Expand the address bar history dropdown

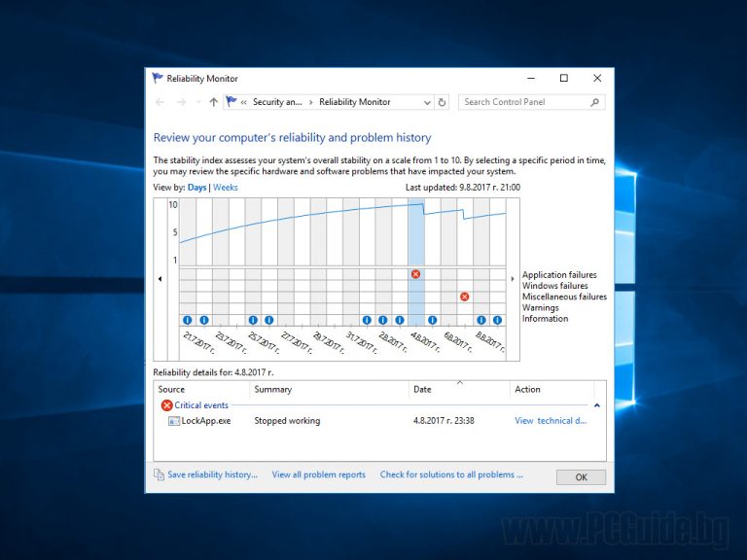(x=427, y=102)
